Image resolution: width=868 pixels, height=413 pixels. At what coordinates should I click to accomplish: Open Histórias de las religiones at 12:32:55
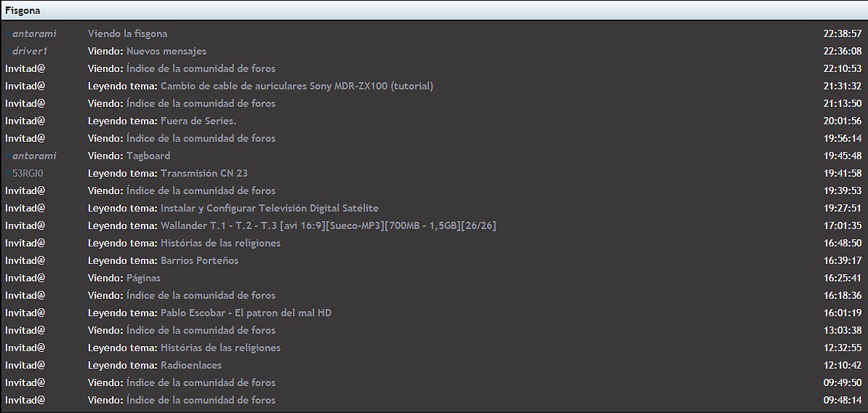point(220,348)
